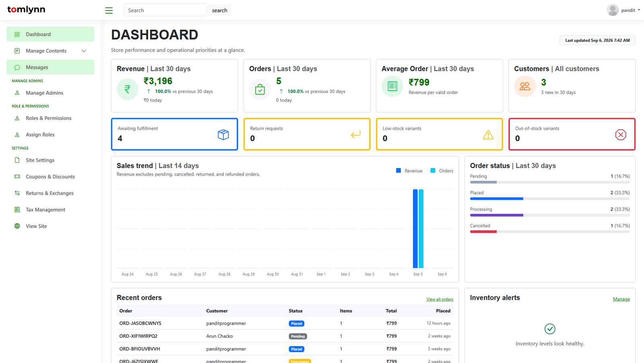The image size is (644, 363).
Task: Click the Customer column header
Action: pos(217,311)
